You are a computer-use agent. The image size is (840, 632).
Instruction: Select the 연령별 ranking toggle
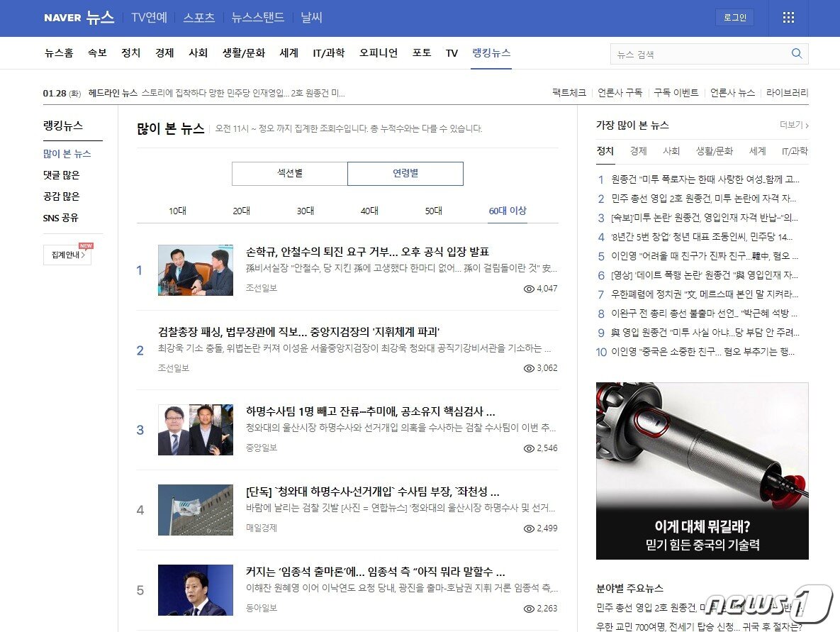[x=405, y=173]
